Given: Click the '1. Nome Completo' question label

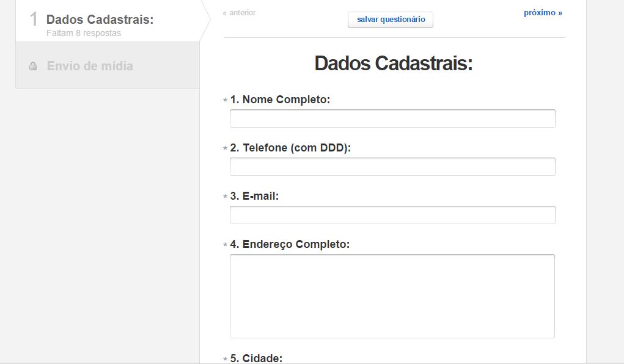Looking at the screenshot, I should 280,100.
